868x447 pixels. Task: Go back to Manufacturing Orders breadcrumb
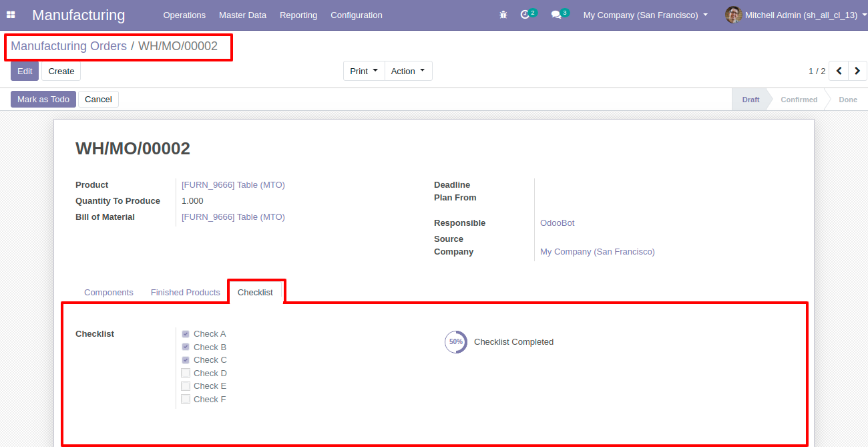click(69, 46)
